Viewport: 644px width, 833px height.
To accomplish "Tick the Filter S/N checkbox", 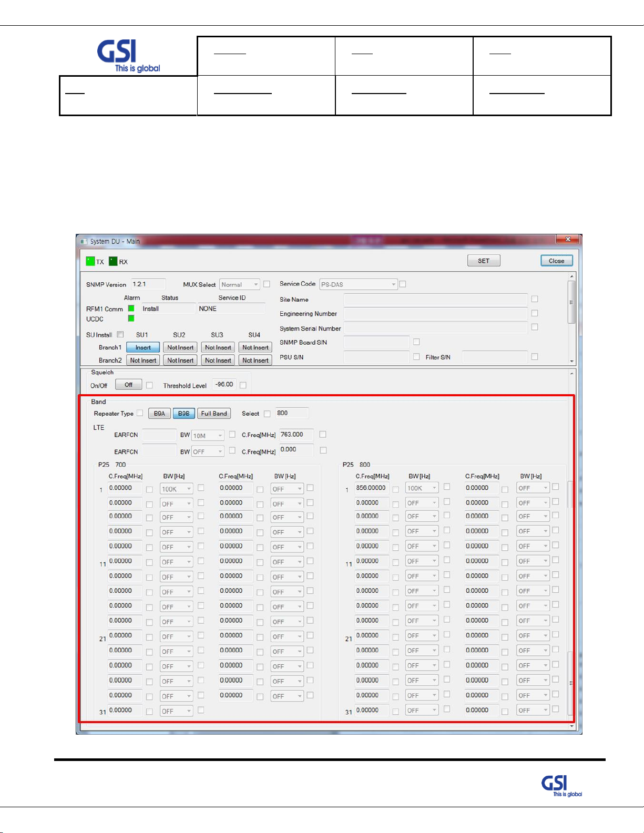I will (535, 356).
